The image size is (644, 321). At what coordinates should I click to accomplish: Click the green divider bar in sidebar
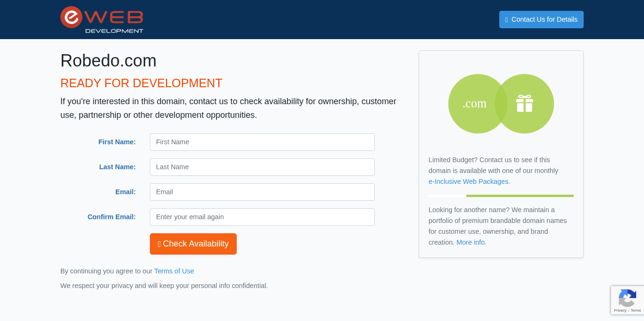(520, 196)
